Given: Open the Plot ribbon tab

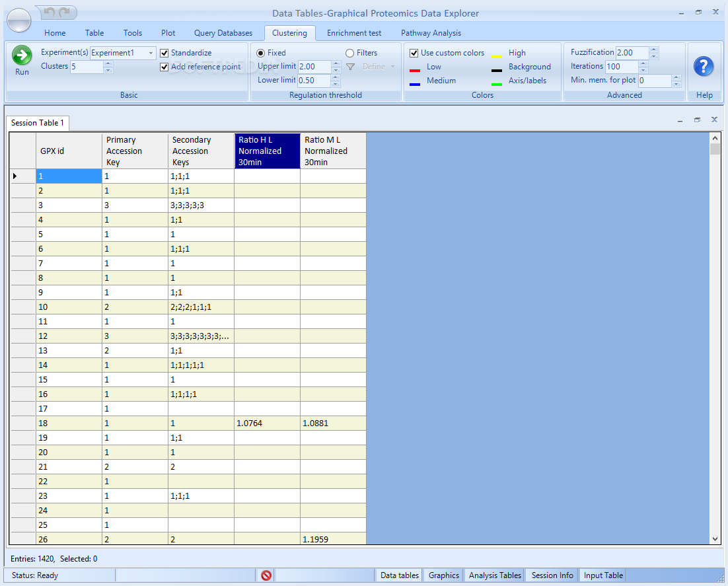Looking at the screenshot, I should tap(168, 33).
